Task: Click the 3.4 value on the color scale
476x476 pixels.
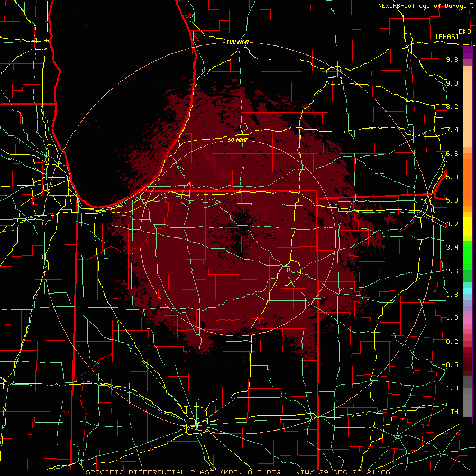Action: pyautogui.click(x=452, y=248)
